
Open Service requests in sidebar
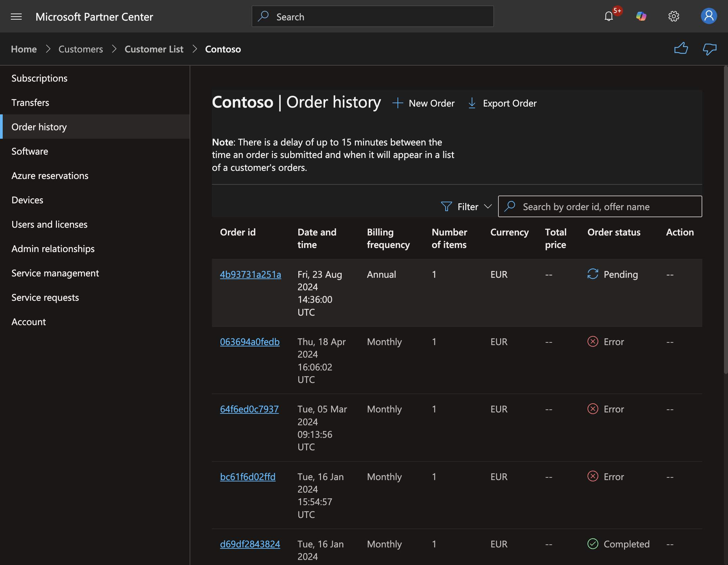pos(95,297)
